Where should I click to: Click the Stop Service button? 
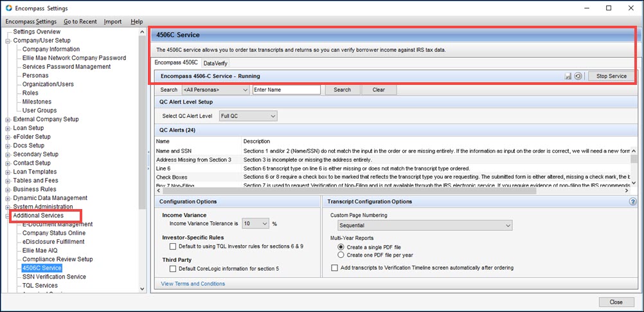[x=611, y=76]
